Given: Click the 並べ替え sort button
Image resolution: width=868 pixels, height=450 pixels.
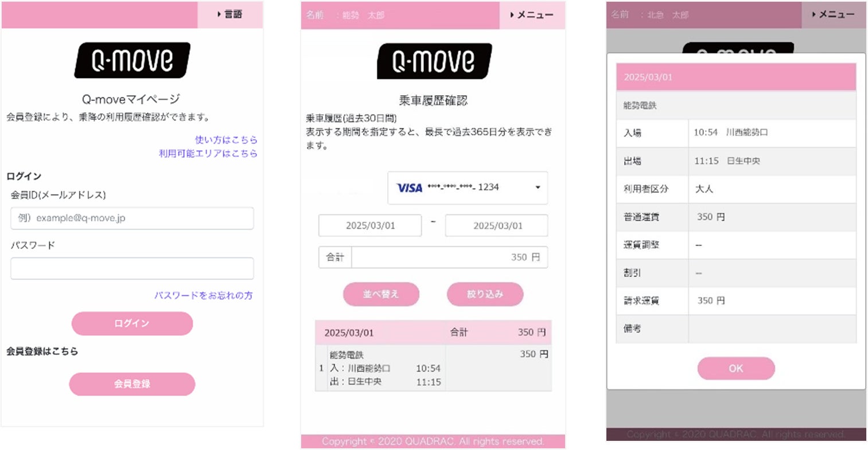Looking at the screenshot, I should (x=381, y=294).
